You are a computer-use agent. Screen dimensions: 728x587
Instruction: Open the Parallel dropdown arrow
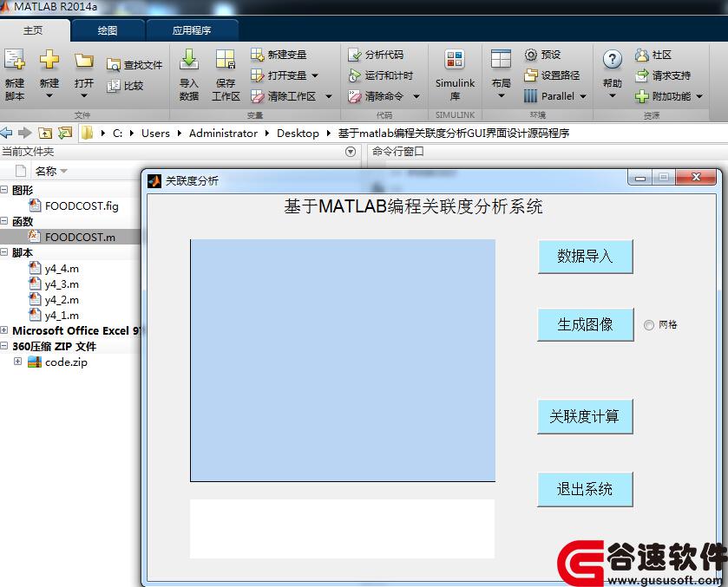[x=583, y=96]
